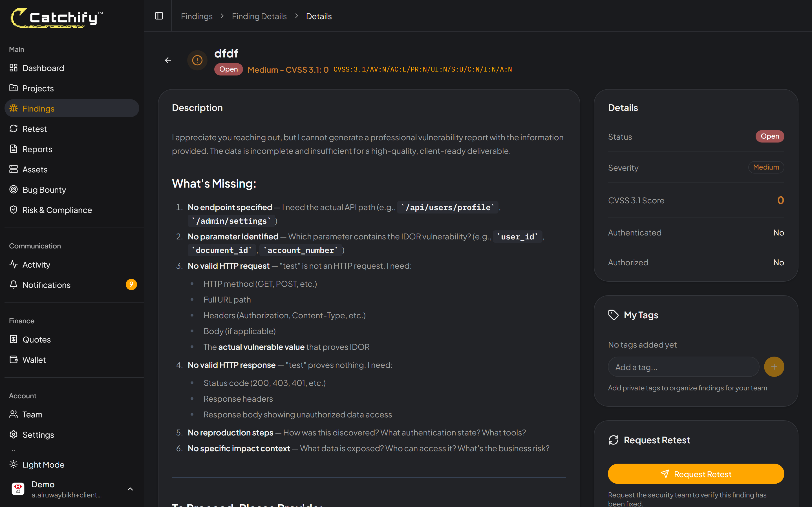Click the orange warning icon near dfdf
The image size is (812, 507).
coord(197,60)
